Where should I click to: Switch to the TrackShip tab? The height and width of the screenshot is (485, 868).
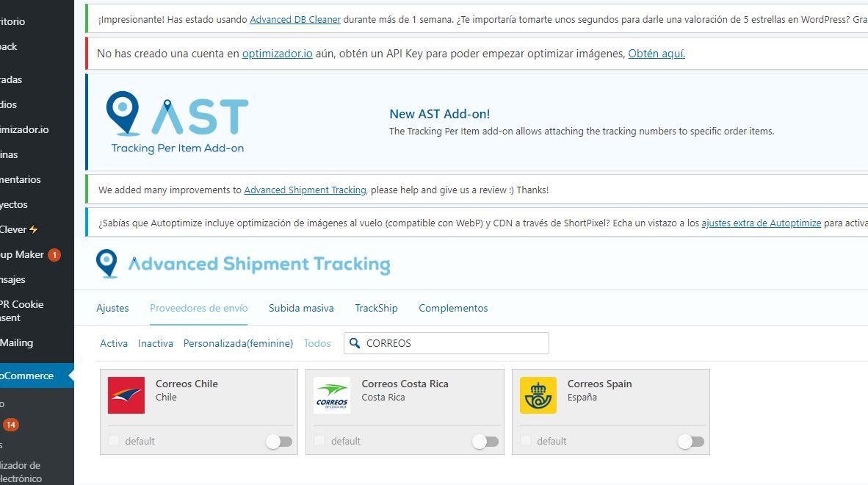[377, 309]
